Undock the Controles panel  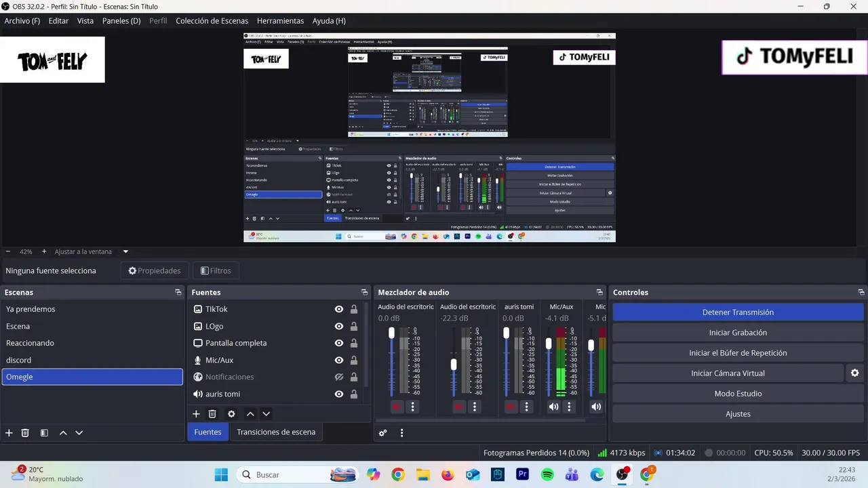tap(861, 292)
